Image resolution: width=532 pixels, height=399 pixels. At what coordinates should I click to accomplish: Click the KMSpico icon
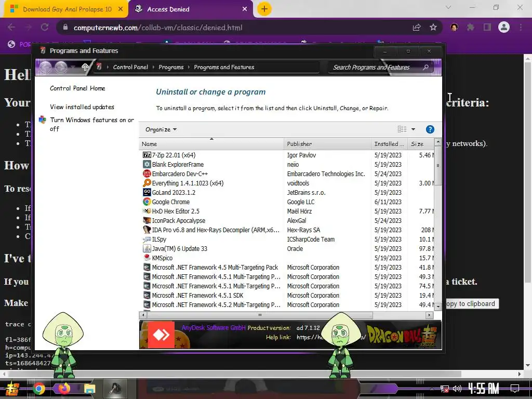pos(147,258)
